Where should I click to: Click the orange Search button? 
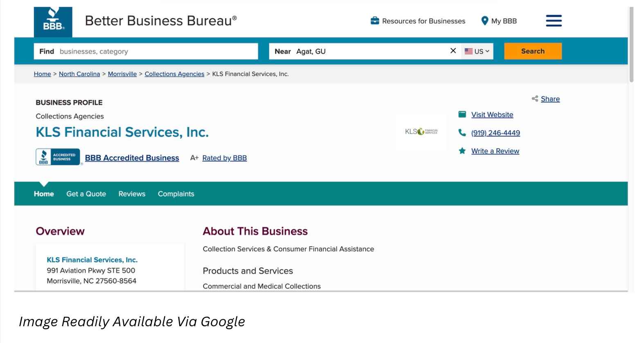533,51
